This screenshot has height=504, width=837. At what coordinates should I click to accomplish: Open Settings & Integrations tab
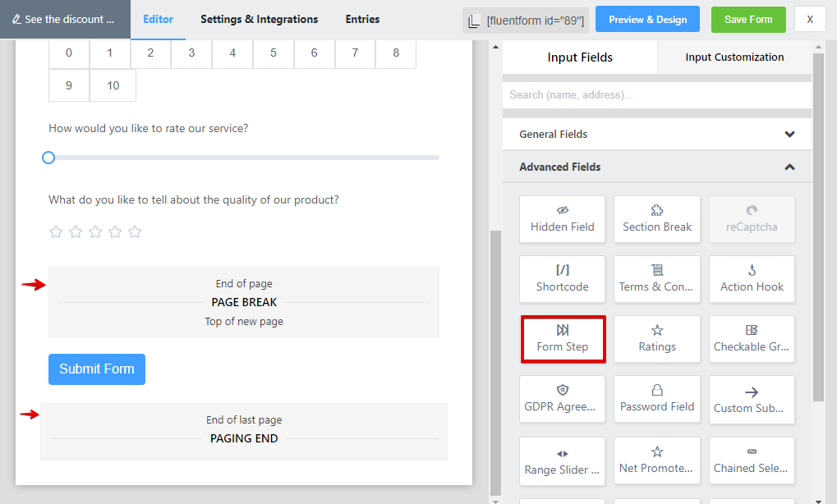[x=259, y=19]
